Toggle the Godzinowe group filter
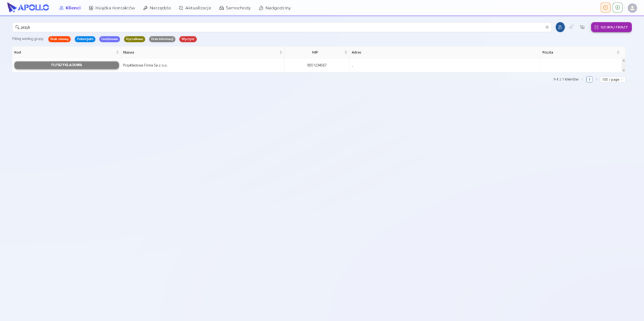 tap(109, 39)
